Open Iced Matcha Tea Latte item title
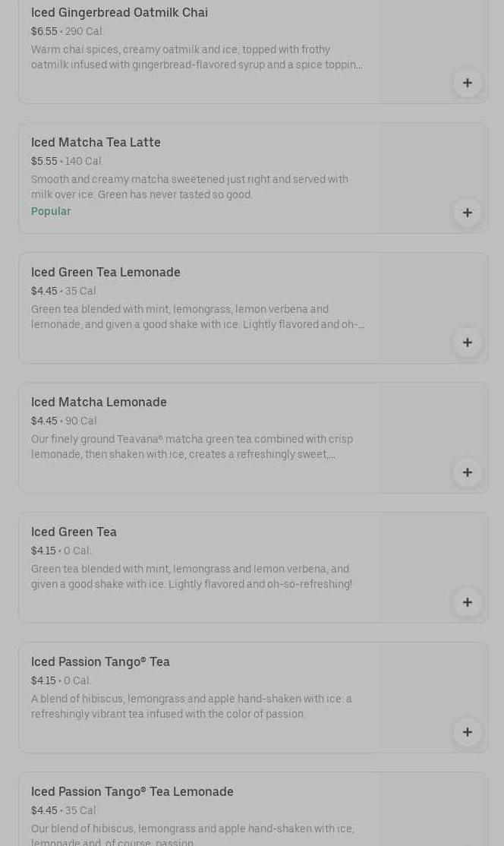 point(96,142)
